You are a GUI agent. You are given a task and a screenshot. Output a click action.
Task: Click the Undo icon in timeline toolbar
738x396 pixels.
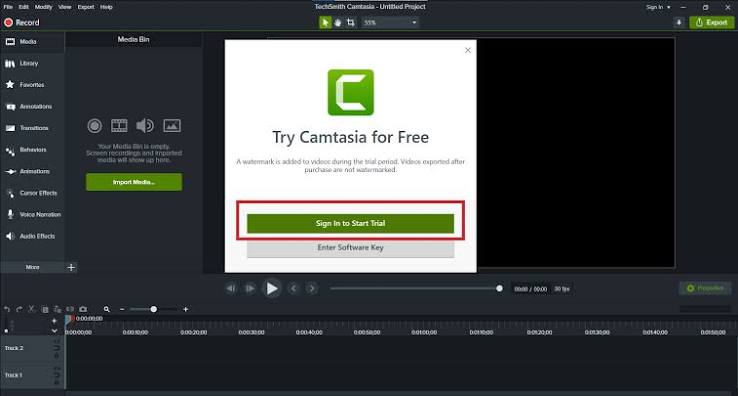click(7, 310)
